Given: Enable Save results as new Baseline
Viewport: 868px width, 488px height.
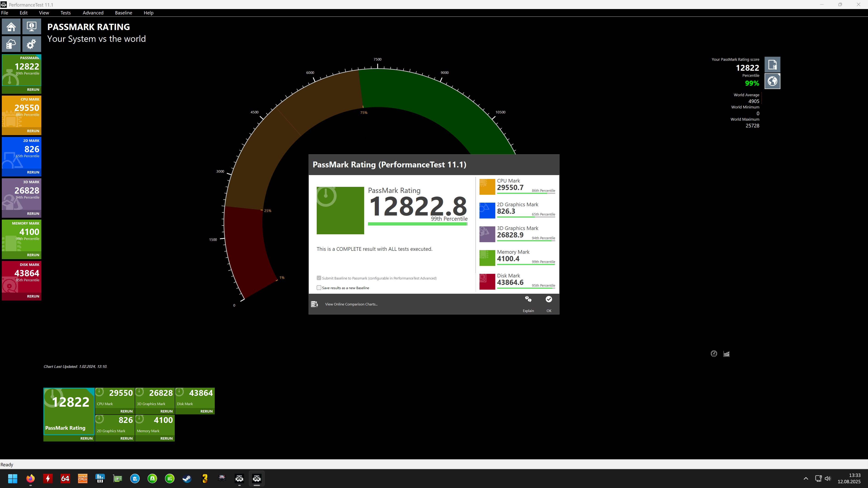Looking at the screenshot, I should click(319, 288).
